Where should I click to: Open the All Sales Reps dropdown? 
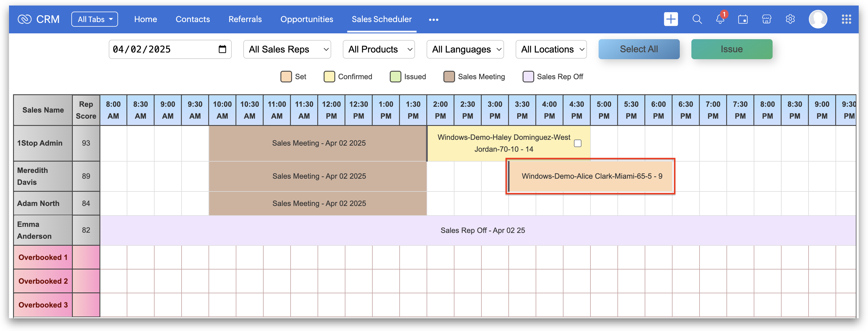(x=287, y=49)
